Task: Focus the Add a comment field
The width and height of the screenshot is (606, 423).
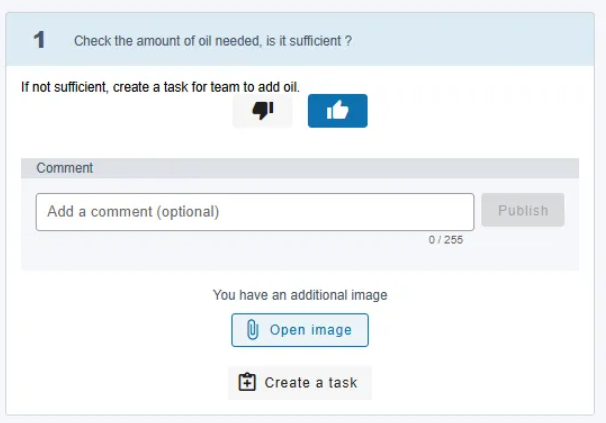Action: pyautogui.click(x=255, y=212)
